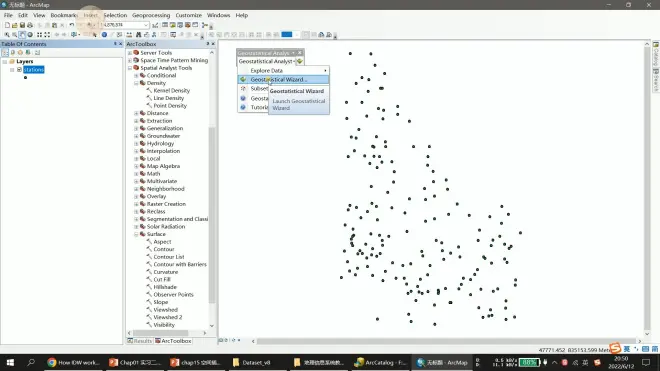Screen dimensions: 660x371
Task: Open the View menu
Action: coord(39,15)
